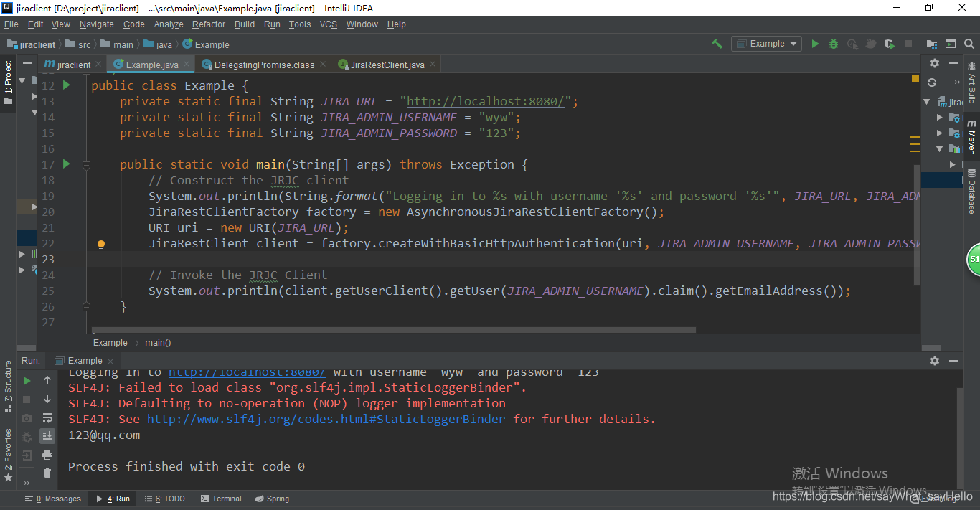This screenshot has height=510, width=980.
Task: Toggle soft-wrap in the Run console
Action: tap(47, 418)
